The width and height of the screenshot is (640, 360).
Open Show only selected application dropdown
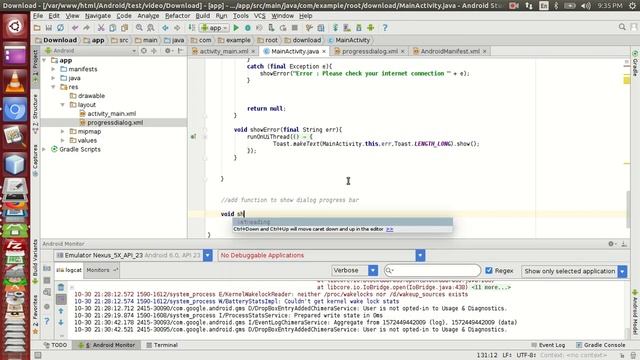point(622,271)
